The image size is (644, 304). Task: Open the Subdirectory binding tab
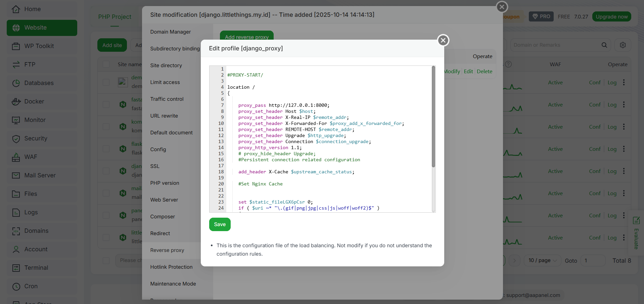(175, 49)
